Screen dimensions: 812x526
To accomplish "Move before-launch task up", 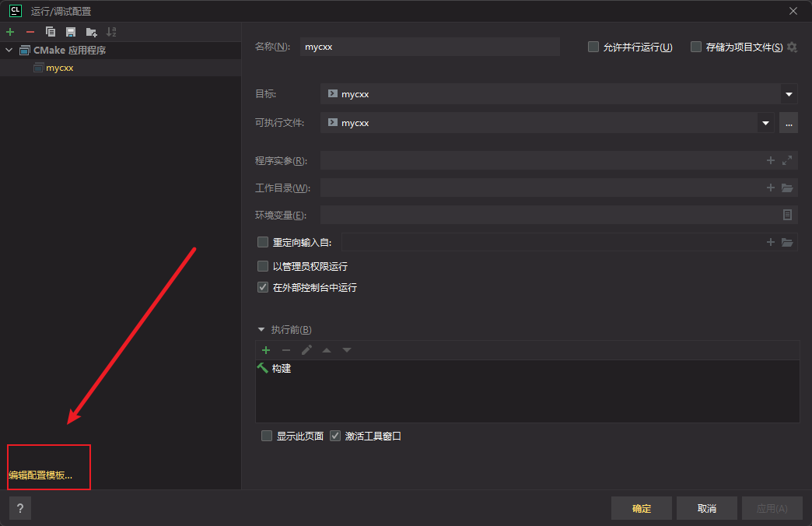I will click(x=327, y=350).
